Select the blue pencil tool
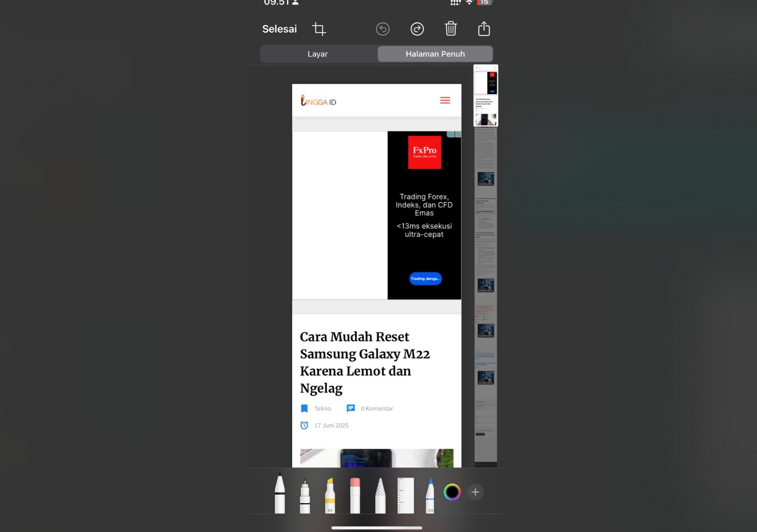The height and width of the screenshot is (532, 757). (x=430, y=495)
